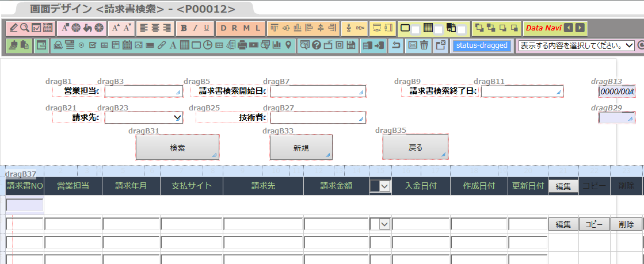Screen dimensions: 644x264
Task: Select the 請求金額 column header
Action: pyautogui.click(x=336, y=186)
